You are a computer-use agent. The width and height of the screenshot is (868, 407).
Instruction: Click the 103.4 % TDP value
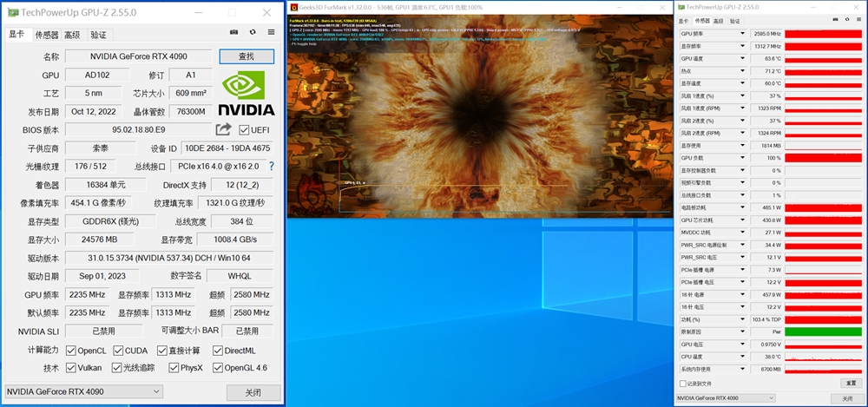pyautogui.click(x=766, y=319)
